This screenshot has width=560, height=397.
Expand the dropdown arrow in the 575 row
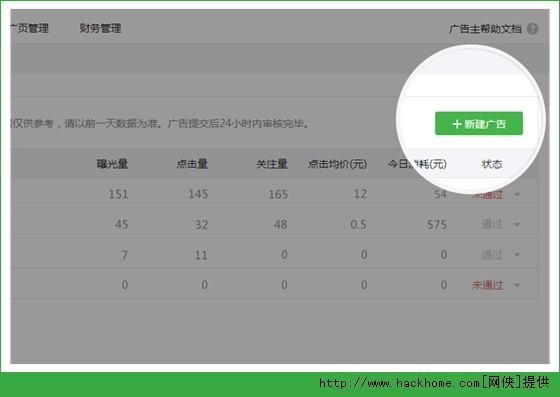[517, 225]
